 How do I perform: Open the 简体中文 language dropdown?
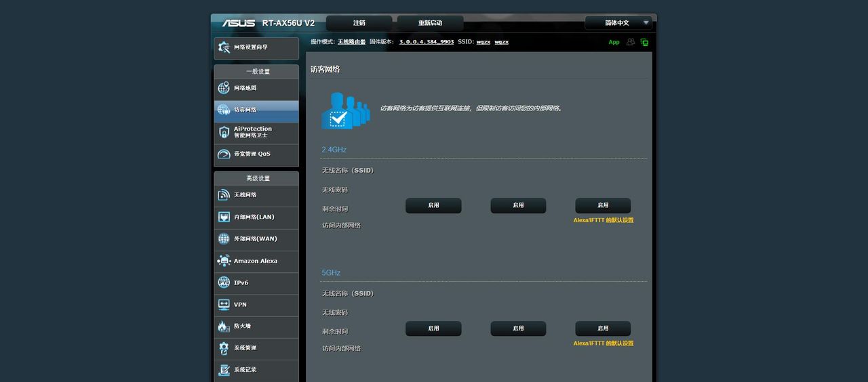[x=618, y=23]
